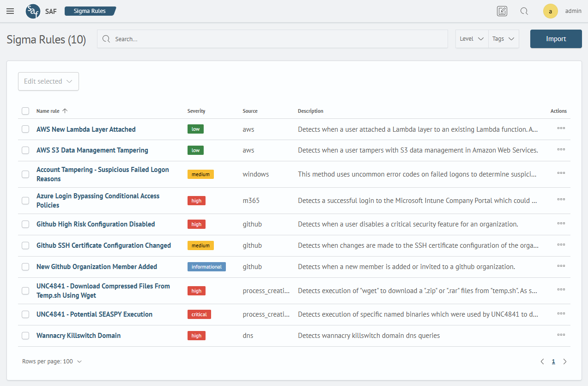Viewport: 588px width, 386px height.
Task: Go to previous page arrow
Action: (542, 361)
